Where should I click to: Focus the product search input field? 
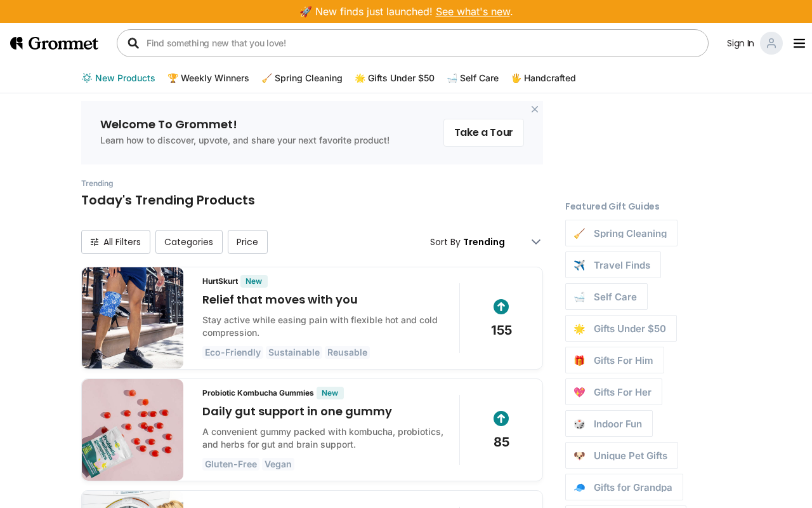tap(419, 43)
